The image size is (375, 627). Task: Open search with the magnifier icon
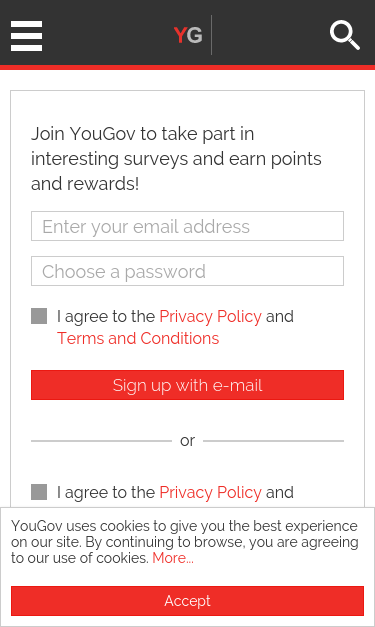tap(345, 36)
